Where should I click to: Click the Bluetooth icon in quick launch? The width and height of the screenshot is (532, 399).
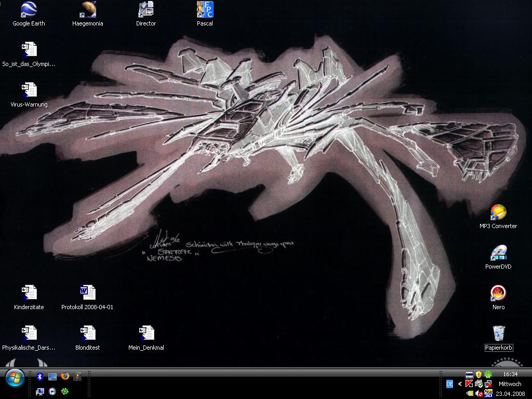pyautogui.click(x=39, y=376)
